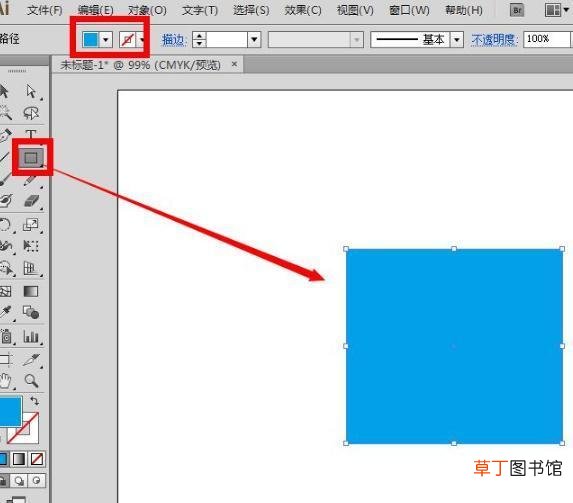
Task: Open the 对象(O) menu
Action: point(147,10)
